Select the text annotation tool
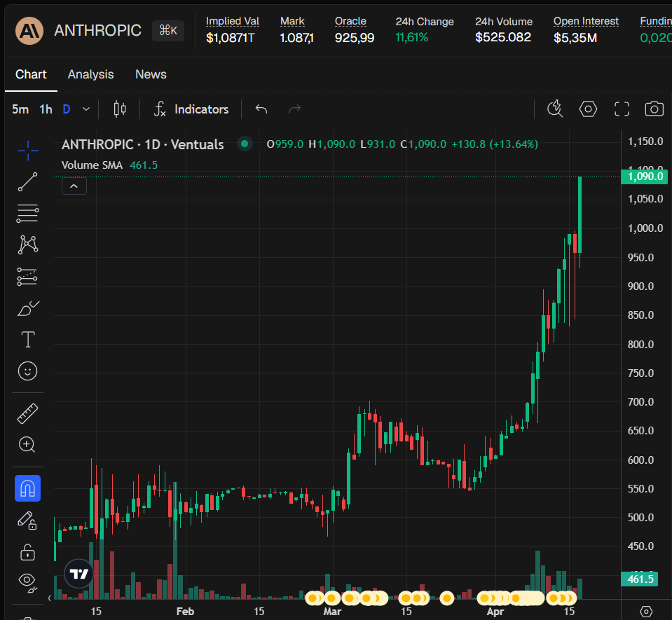Screen dimensions: 672x620 [27, 339]
